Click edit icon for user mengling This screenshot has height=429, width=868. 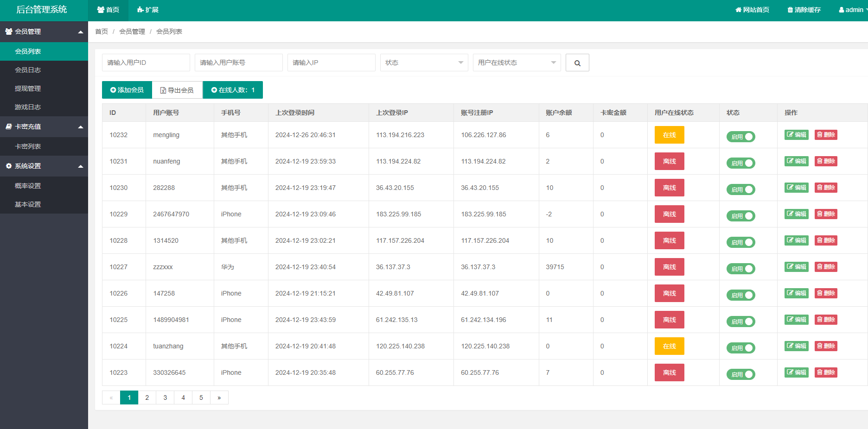coord(796,135)
